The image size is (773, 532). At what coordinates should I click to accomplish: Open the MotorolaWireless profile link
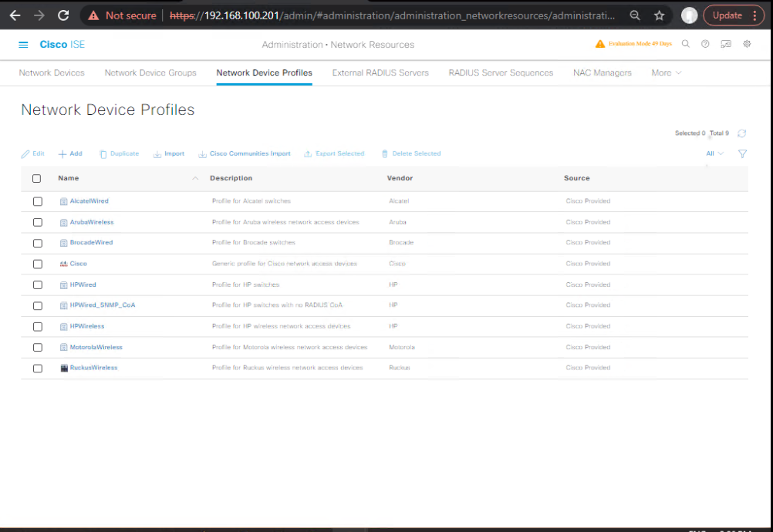(x=96, y=348)
